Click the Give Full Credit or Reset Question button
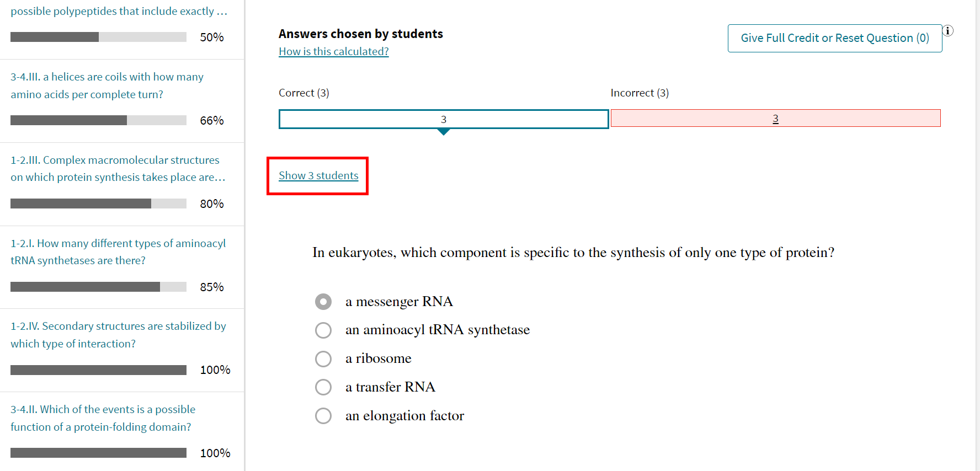Image resolution: width=980 pixels, height=471 pixels. (x=834, y=38)
